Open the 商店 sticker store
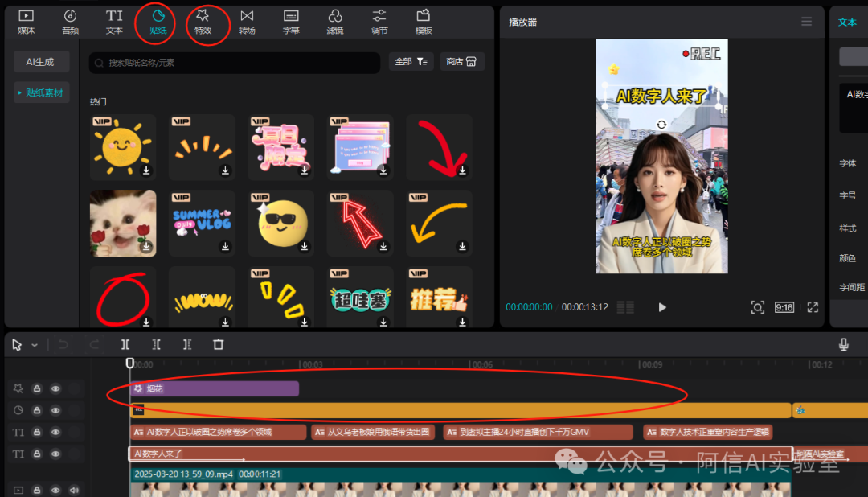 pyautogui.click(x=462, y=62)
